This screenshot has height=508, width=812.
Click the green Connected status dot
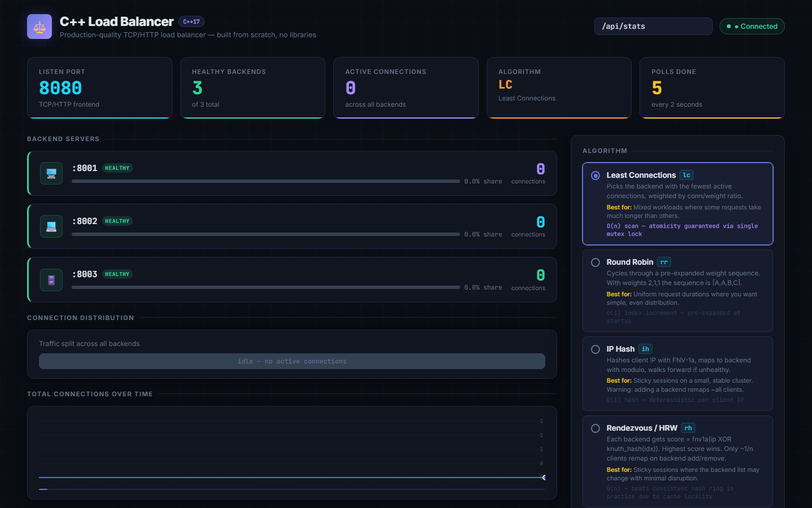(x=729, y=27)
